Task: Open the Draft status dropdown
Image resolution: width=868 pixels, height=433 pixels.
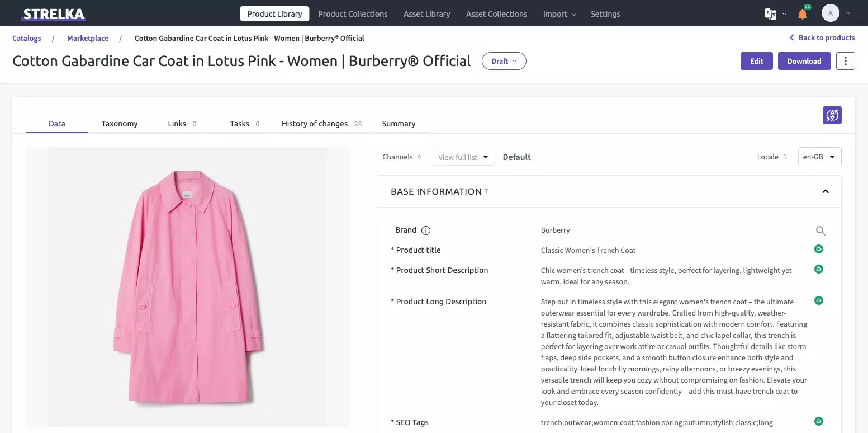Action: click(x=504, y=61)
